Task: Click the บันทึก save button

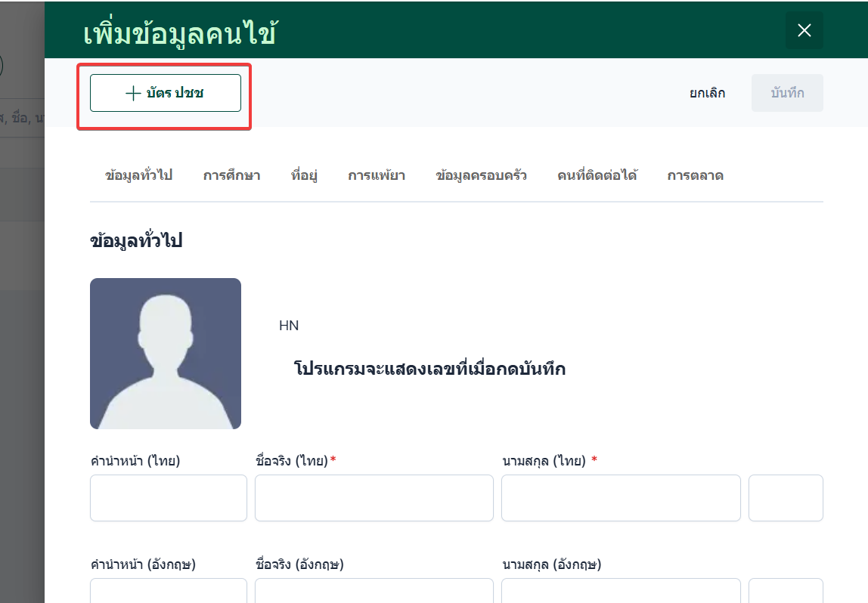Action: [x=787, y=93]
